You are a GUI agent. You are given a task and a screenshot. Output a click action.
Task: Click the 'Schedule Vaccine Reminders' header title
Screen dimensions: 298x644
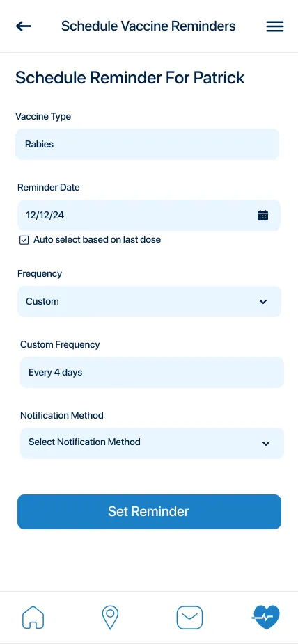coord(148,26)
